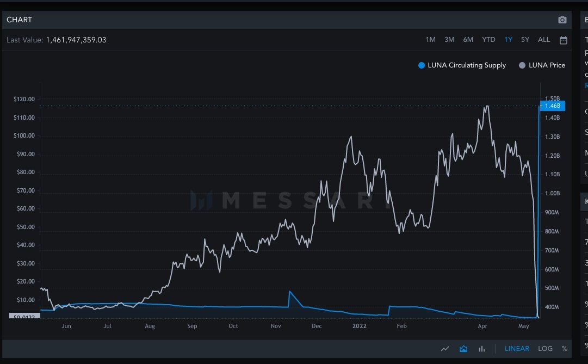The width and height of the screenshot is (588, 364).
Task: Choose the YTD time range
Action: click(x=488, y=40)
